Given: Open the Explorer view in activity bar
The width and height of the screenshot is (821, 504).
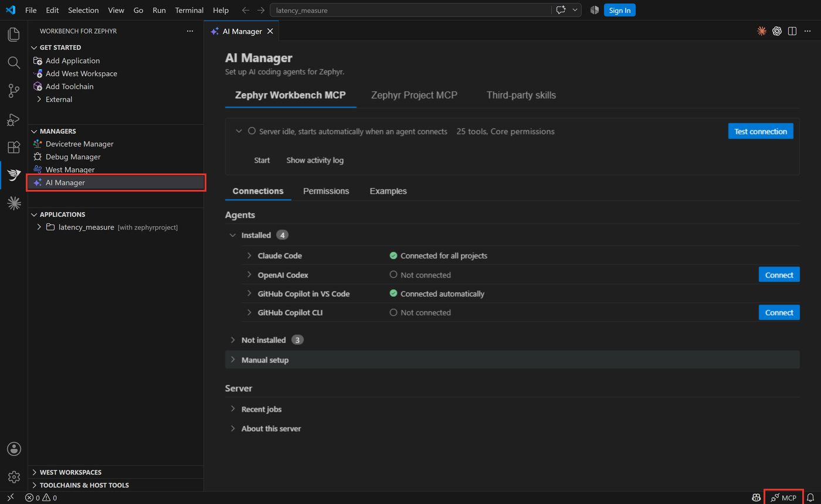Looking at the screenshot, I should coord(13,35).
